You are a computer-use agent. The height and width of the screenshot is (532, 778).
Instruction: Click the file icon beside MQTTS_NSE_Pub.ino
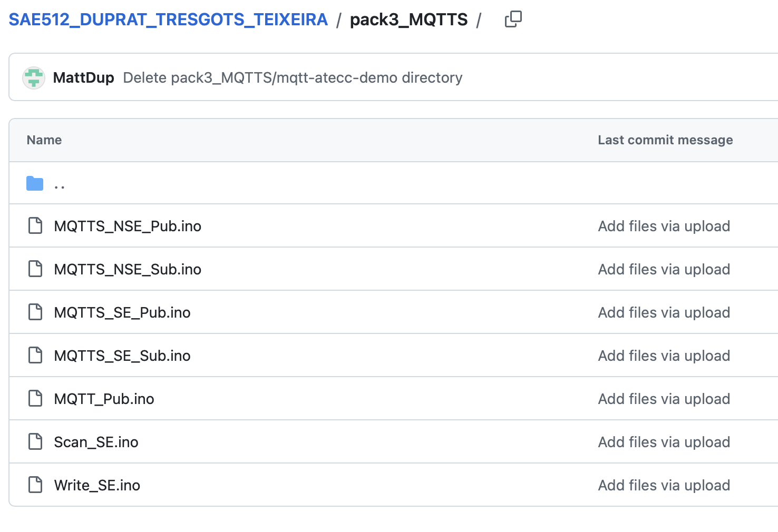35,225
